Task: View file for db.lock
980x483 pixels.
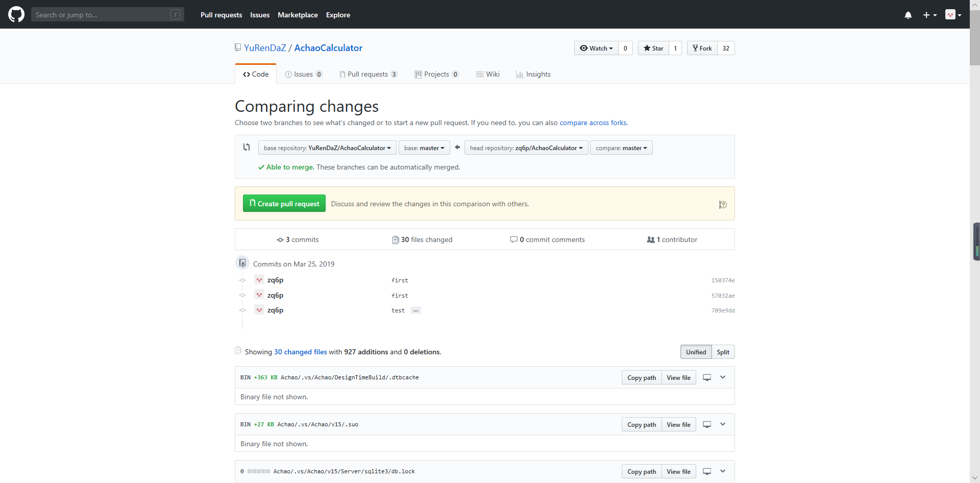Action: click(678, 471)
